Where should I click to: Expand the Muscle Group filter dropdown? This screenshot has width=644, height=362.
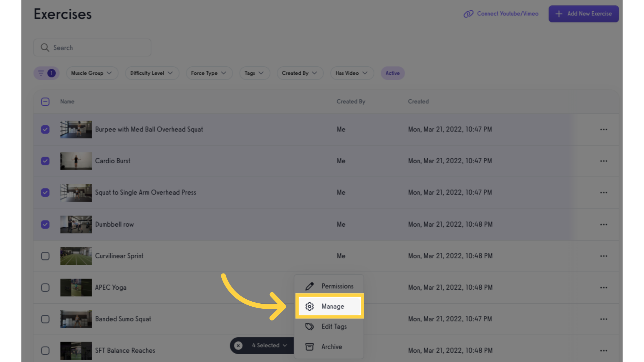[92, 73]
